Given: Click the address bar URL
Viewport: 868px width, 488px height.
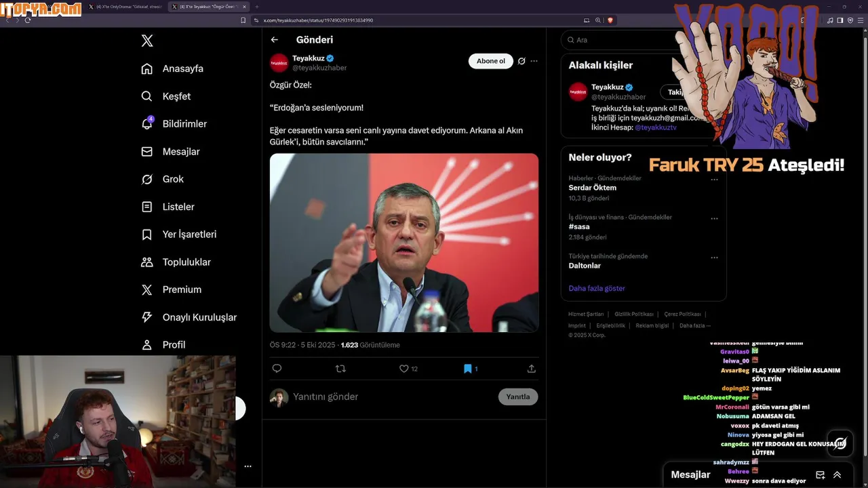Looking at the screenshot, I should point(318,20).
